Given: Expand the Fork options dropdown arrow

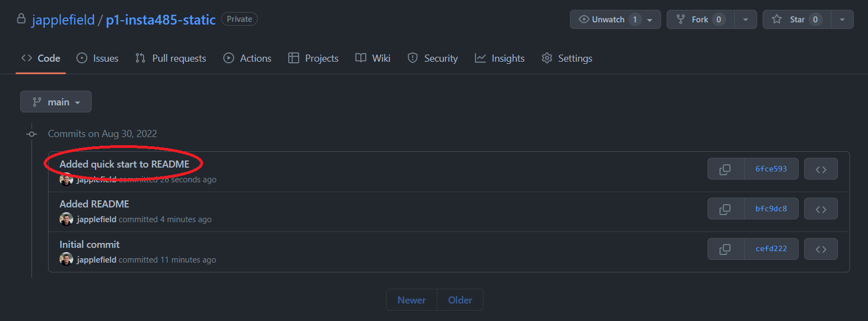Looking at the screenshot, I should (745, 20).
